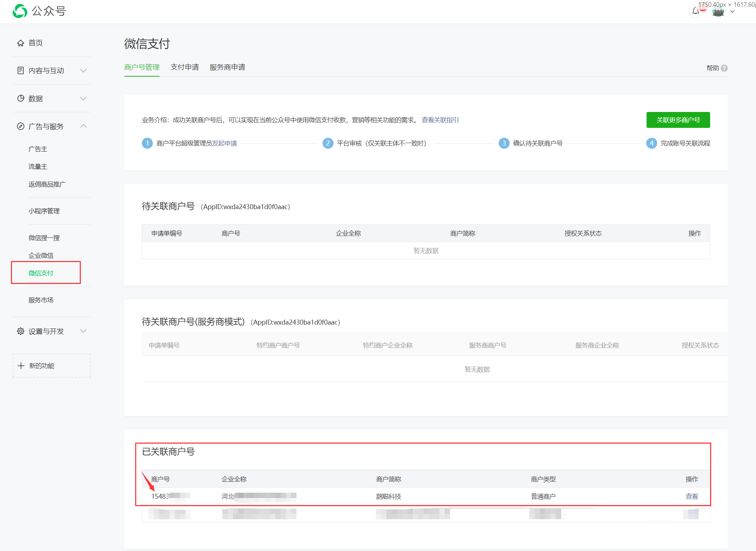This screenshot has width=756, height=551.
Task: Click the 新的功能 button
Action: click(x=52, y=366)
